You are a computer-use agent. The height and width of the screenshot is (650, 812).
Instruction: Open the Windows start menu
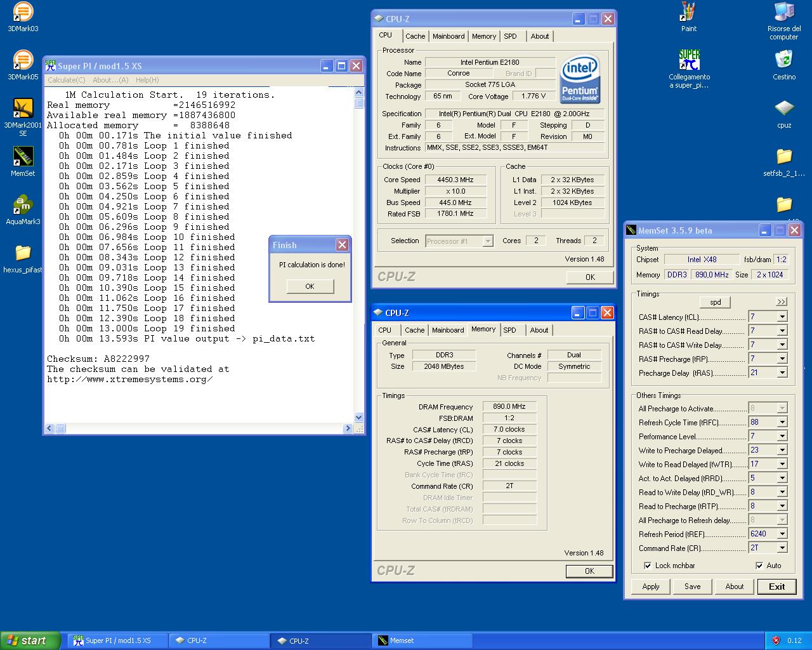point(30,640)
